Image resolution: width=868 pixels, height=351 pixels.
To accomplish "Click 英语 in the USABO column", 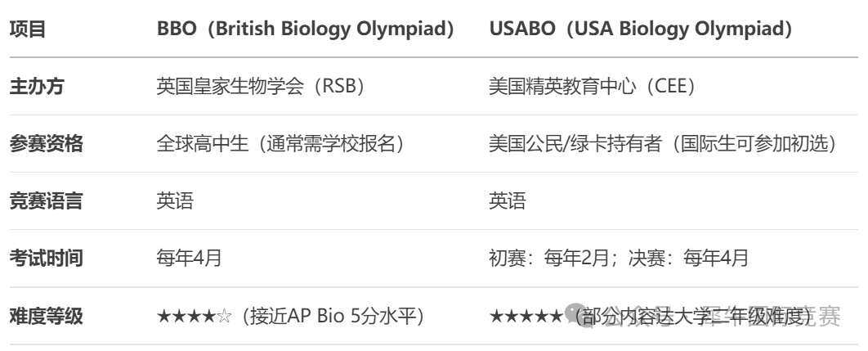I will 507,200.
